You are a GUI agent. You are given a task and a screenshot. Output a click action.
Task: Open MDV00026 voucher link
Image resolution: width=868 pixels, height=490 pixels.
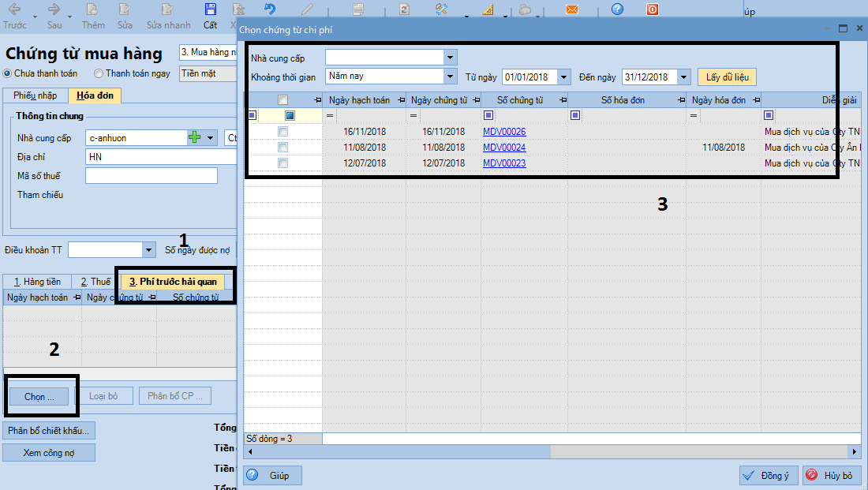point(504,131)
